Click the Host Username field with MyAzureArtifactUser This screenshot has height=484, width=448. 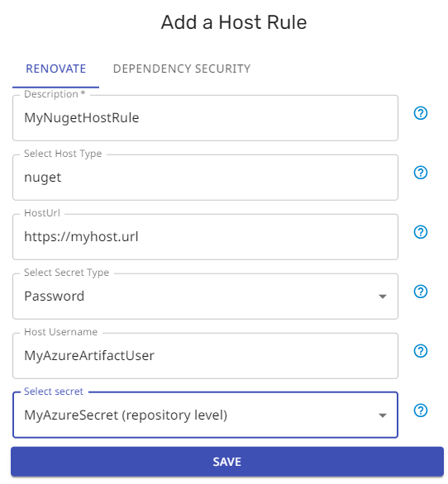(205, 356)
